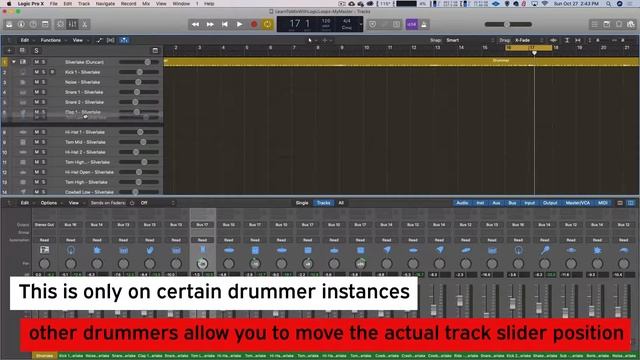The width and height of the screenshot is (640, 360).
Task: Select mixer Tracks view tab
Action: click(x=323, y=203)
